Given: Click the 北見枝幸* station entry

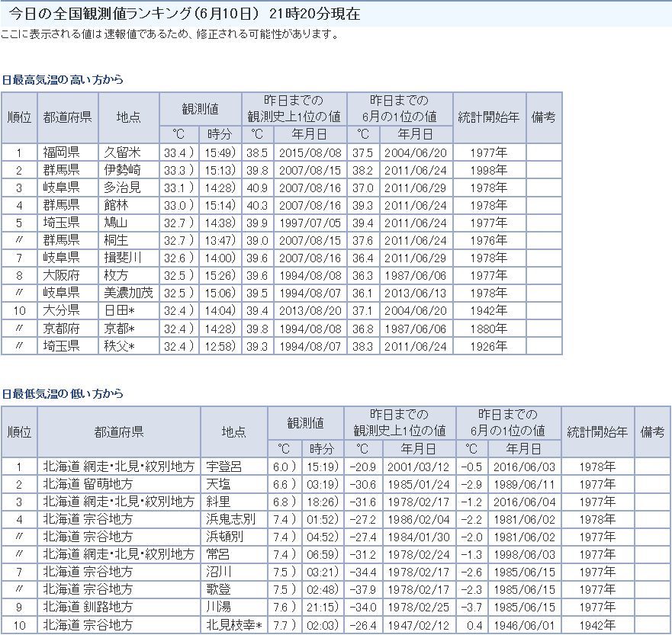Looking at the screenshot, I should [234, 625].
